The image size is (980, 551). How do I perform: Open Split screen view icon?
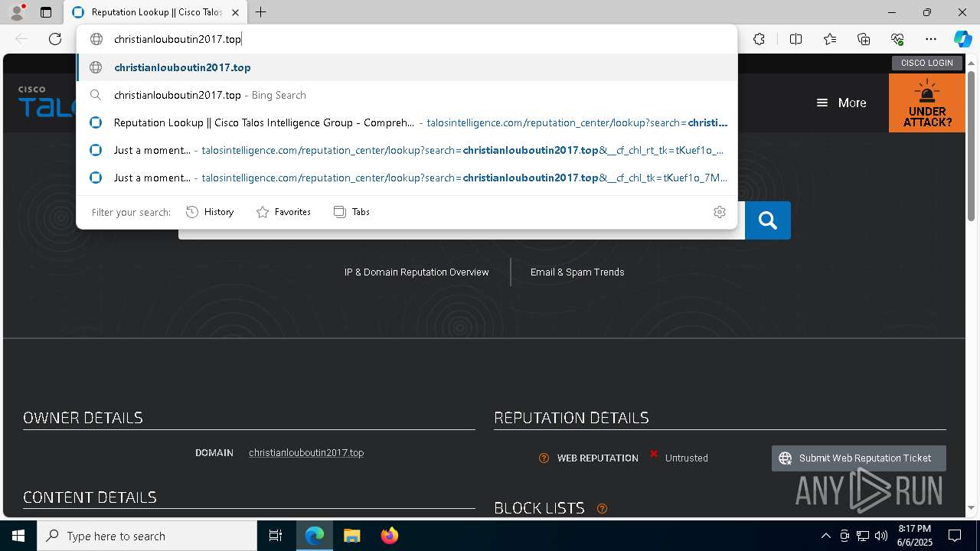click(795, 39)
